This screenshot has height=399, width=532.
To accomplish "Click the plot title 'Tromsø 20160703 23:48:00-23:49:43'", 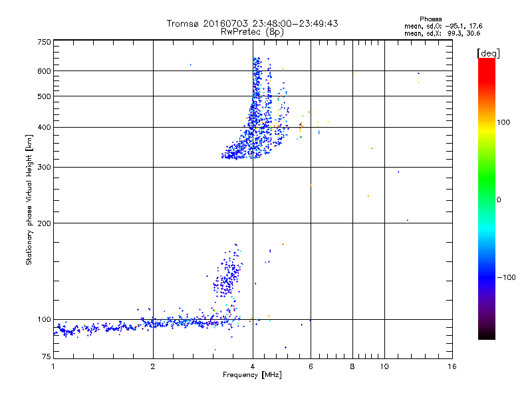I will (252, 23).
